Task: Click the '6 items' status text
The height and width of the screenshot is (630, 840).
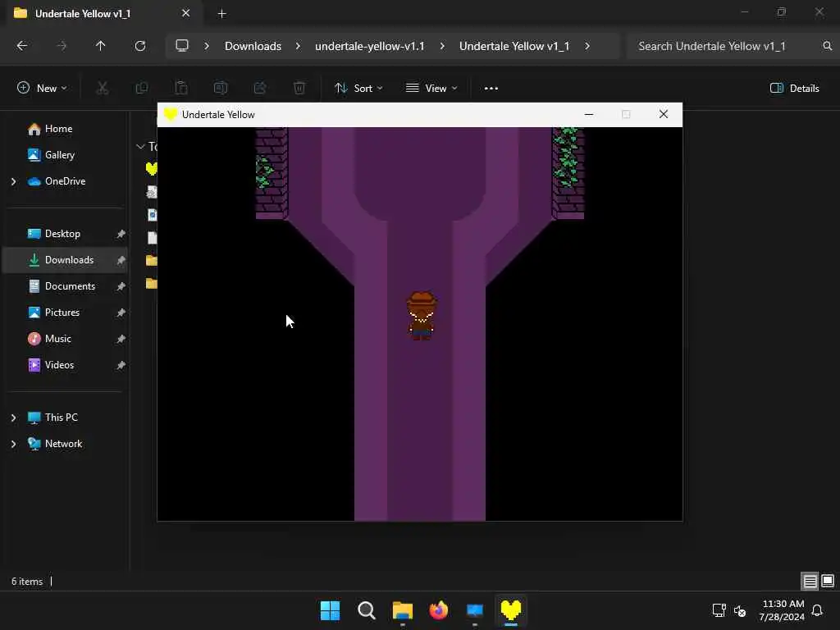Action: pyautogui.click(x=27, y=582)
